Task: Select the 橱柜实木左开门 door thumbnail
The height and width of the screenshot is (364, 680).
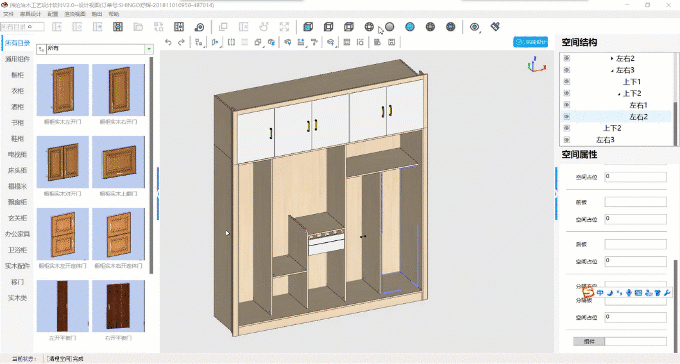Action: tap(63, 90)
